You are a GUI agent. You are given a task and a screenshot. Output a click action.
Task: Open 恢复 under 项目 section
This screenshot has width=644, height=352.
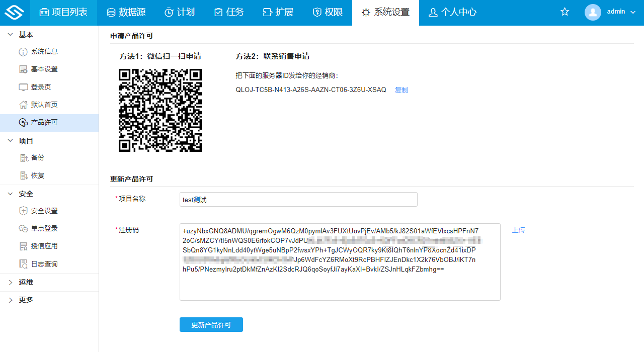point(37,175)
